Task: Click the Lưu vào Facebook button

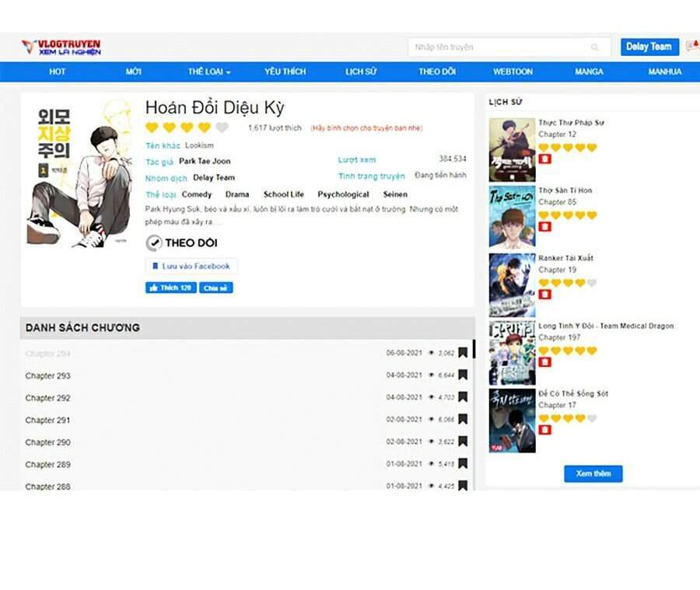Action: [191, 266]
